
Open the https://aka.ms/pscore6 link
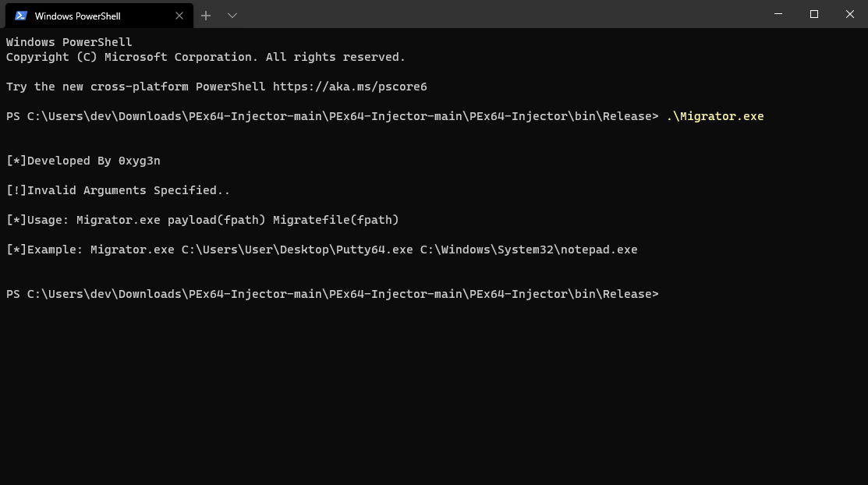click(x=349, y=87)
